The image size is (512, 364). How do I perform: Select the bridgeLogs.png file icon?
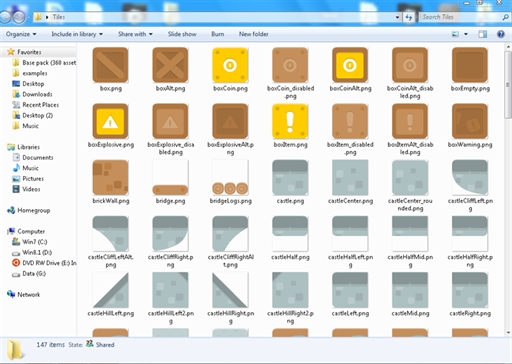(x=230, y=177)
